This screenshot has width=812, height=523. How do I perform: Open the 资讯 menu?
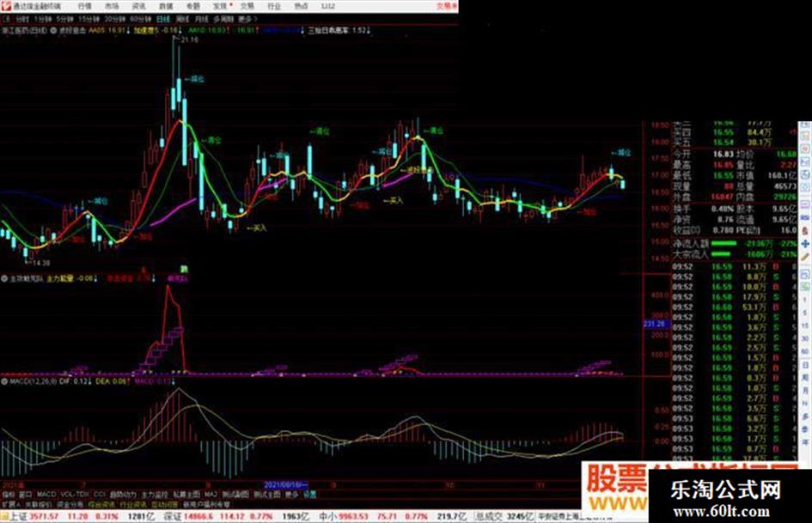(x=139, y=6)
